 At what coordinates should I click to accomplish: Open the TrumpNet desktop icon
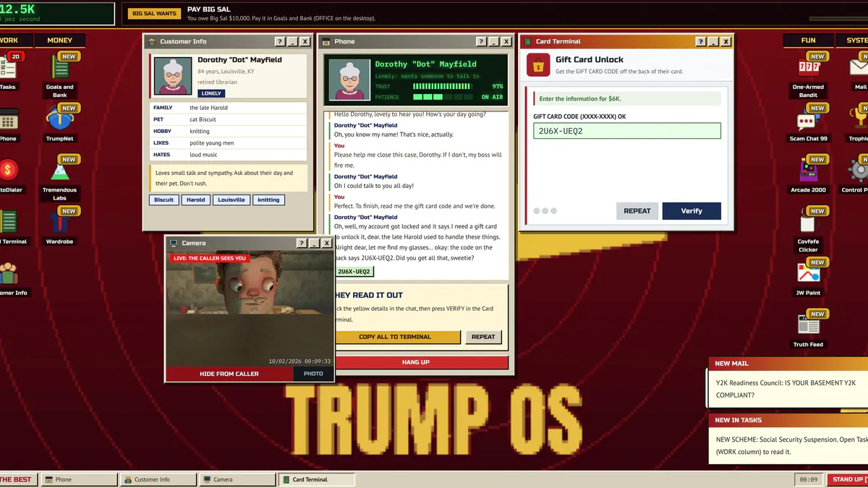pyautogui.click(x=59, y=123)
